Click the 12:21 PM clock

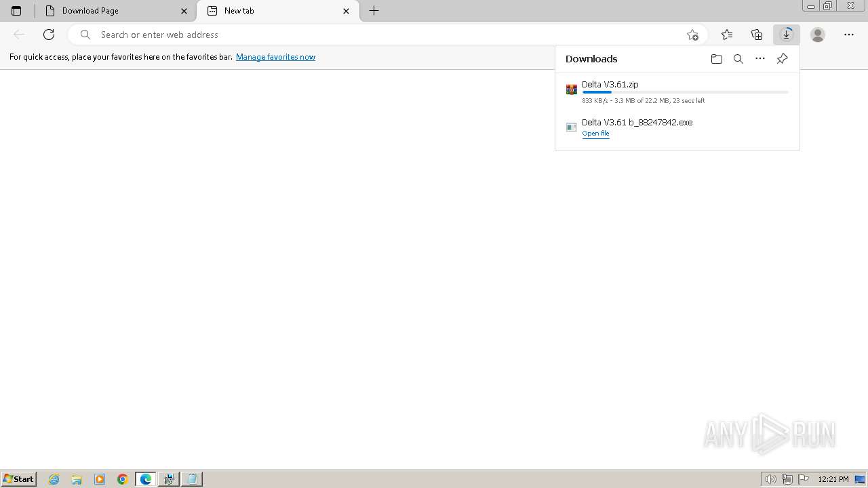pyautogui.click(x=833, y=479)
